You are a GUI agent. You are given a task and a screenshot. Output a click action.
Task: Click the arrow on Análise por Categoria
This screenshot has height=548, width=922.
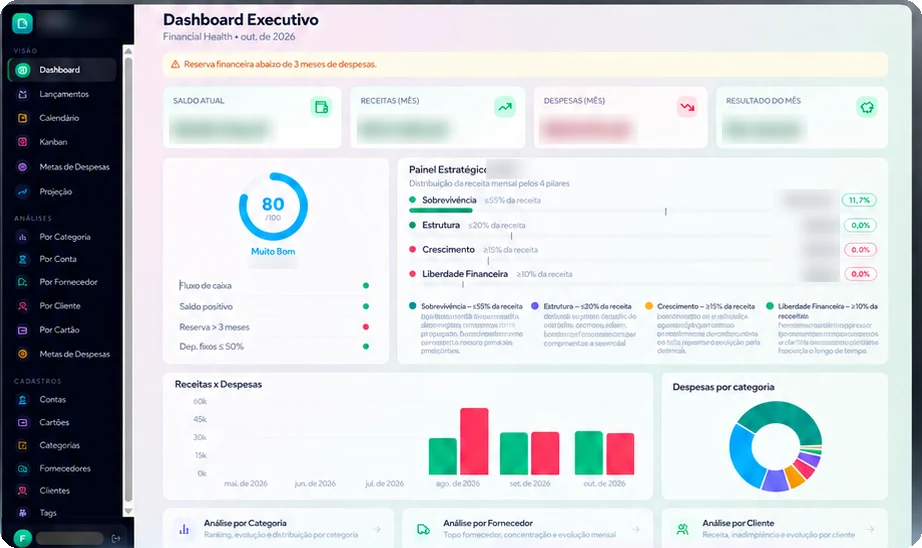click(x=377, y=529)
